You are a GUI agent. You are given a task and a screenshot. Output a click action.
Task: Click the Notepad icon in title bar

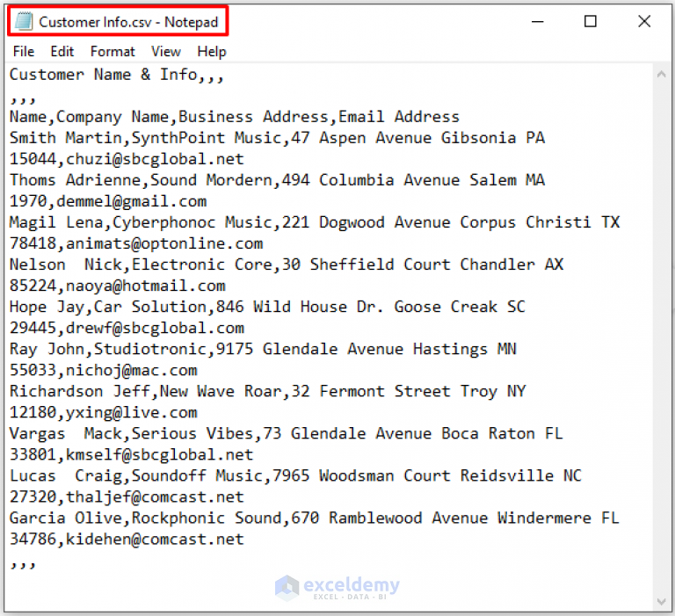pyautogui.click(x=24, y=21)
